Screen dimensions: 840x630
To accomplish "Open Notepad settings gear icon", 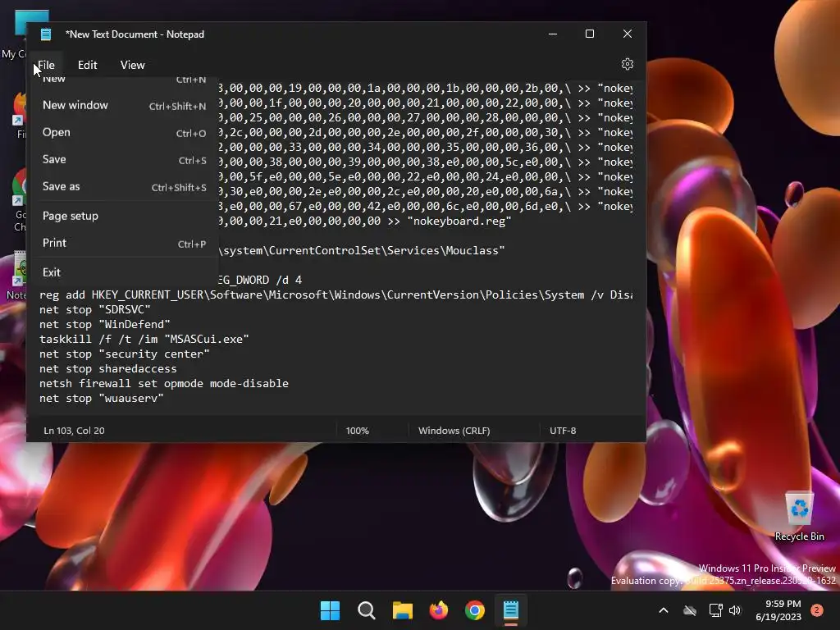I will pyautogui.click(x=627, y=64).
